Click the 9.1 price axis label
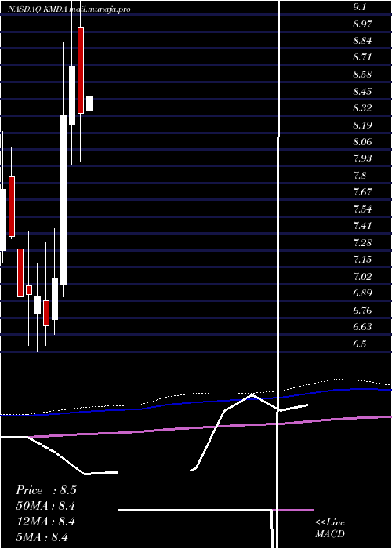Screen dimensions: 392x549 pyautogui.click(x=359, y=7)
